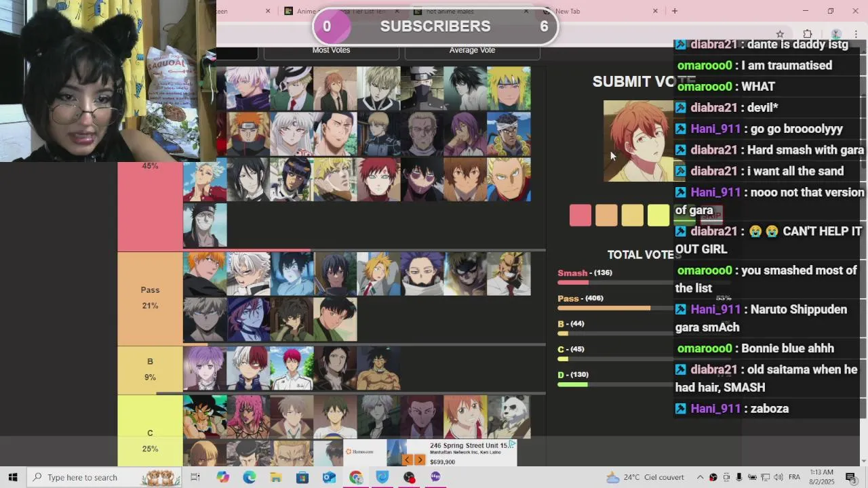
Task: Click the C 25% tier label
Action: tap(150, 431)
